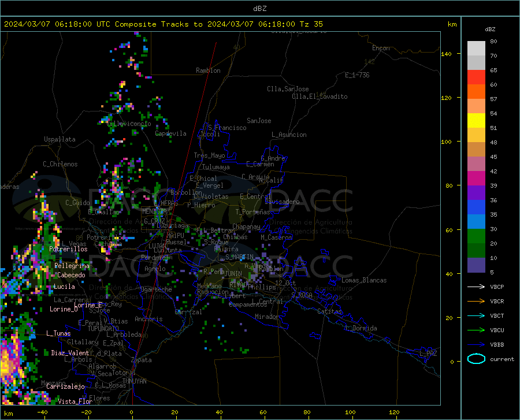Click the Tres_Mayo label
Screen dimensions: 520x420
pyautogui.click(x=209, y=155)
